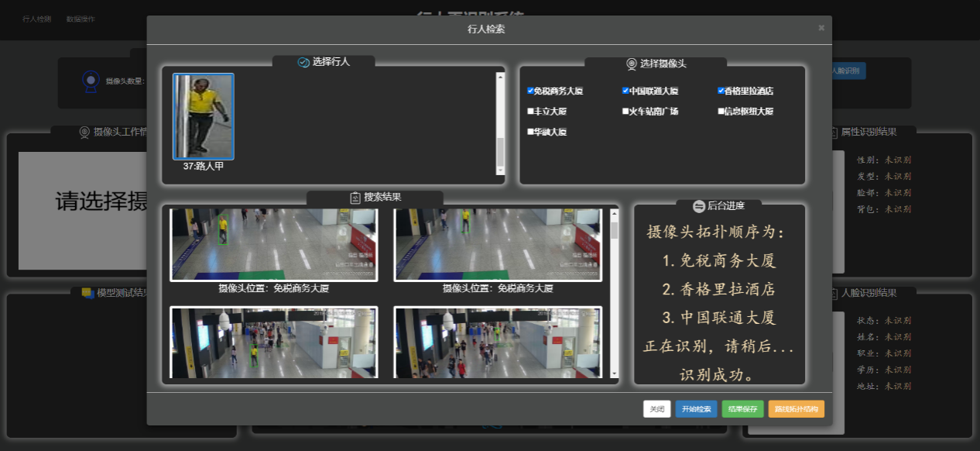Click the pedestrian list scrollbar down arrow
Screen dimensions: 980x451
tap(500, 170)
